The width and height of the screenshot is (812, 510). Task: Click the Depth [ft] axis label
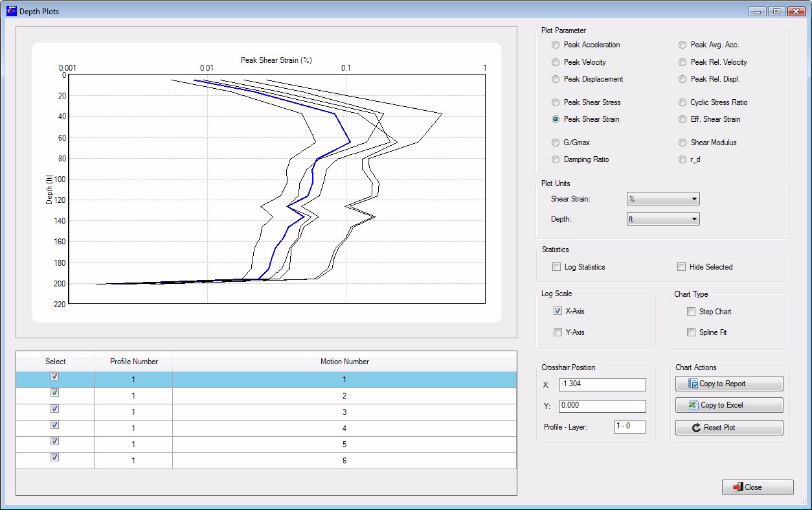pos(49,189)
